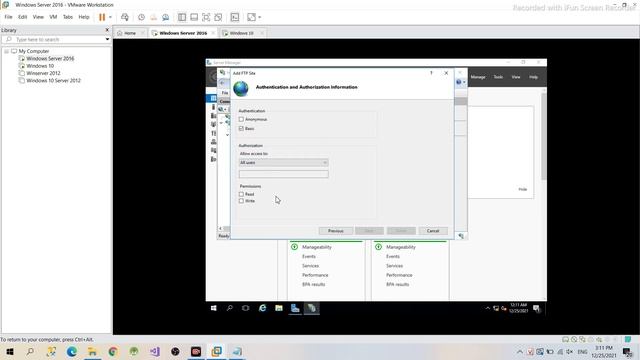
Task: Click the help question mark in Add FTP Site
Action: 431,73
